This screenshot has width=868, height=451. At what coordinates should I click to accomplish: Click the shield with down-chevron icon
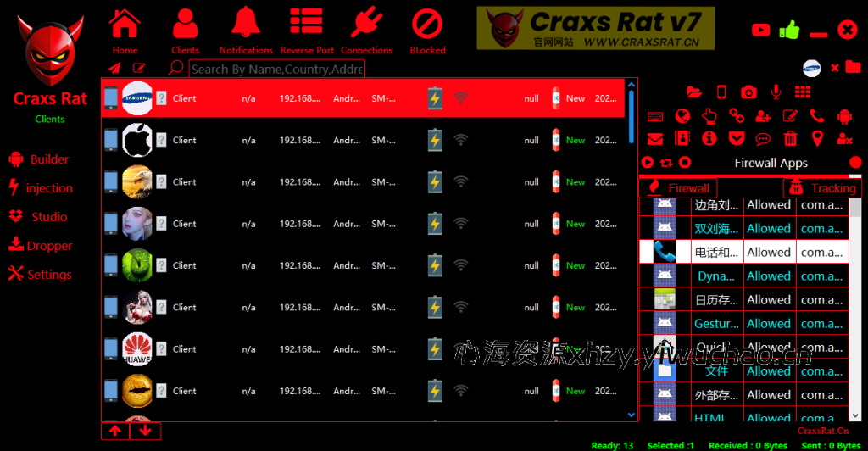(x=737, y=138)
